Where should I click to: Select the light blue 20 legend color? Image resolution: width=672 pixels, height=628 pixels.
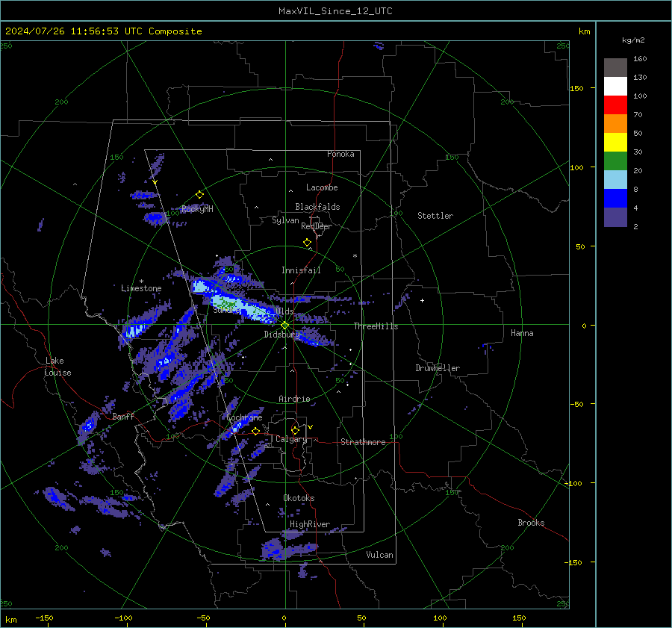pyautogui.click(x=615, y=180)
